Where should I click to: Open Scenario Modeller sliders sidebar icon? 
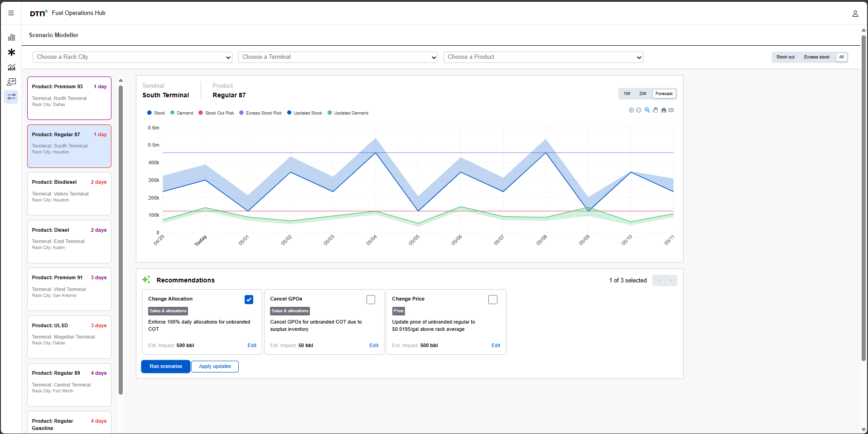11,97
